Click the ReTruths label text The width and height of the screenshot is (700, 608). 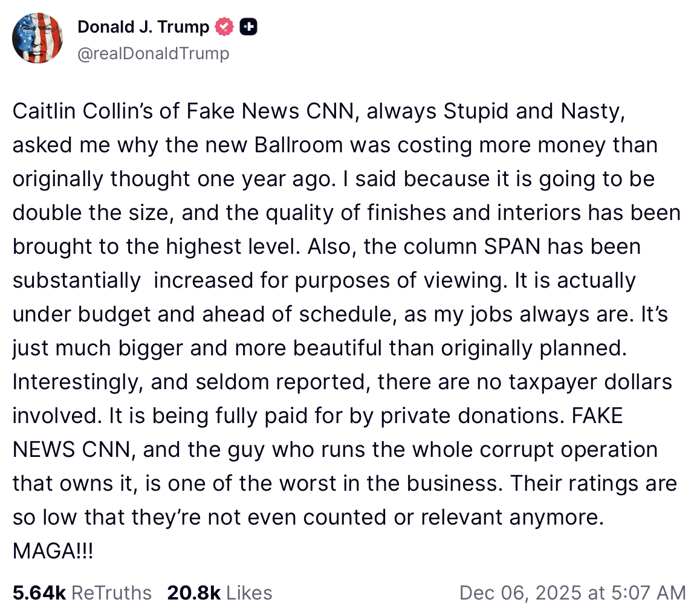coord(112,592)
